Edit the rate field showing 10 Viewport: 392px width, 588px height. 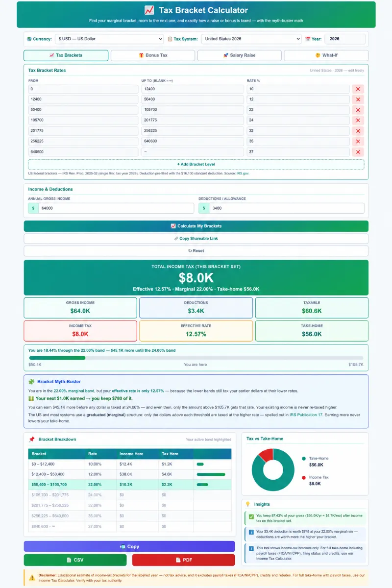(x=298, y=89)
